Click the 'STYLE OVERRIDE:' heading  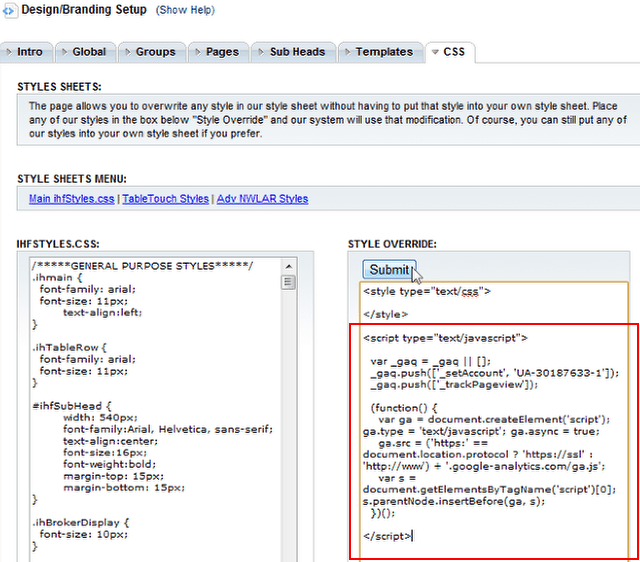pyautogui.click(x=392, y=244)
